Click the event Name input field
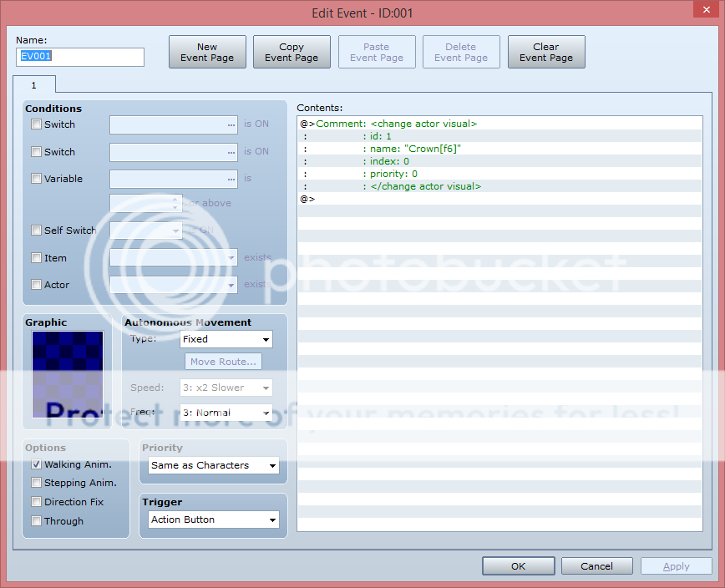This screenshot has height=588, width=725. click(x=80, y=57)
